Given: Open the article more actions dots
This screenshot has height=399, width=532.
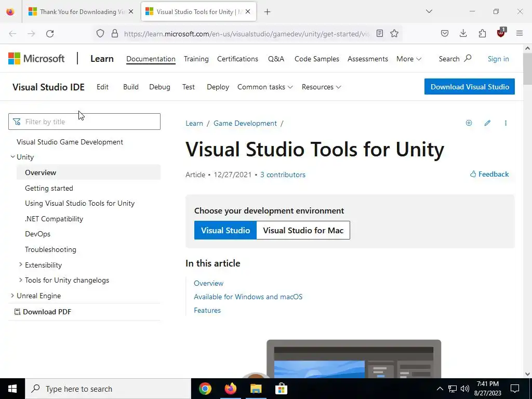Looking at the screenshot, I should [x=506, y=123].
